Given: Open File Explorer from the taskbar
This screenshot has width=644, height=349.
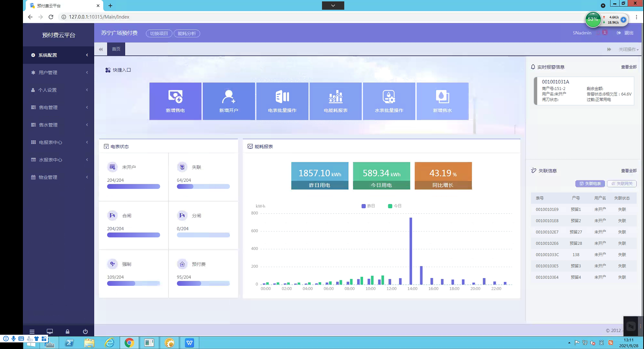Looking at the screenshot, I should pyautogui.click(x=89, y=343).
